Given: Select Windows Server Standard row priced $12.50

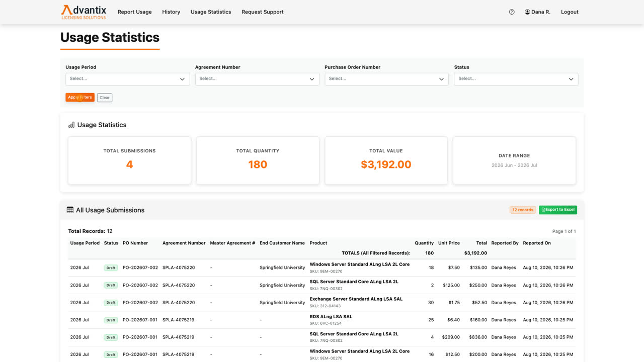Looking at the screenshot, I should click(x=322, y=354).
